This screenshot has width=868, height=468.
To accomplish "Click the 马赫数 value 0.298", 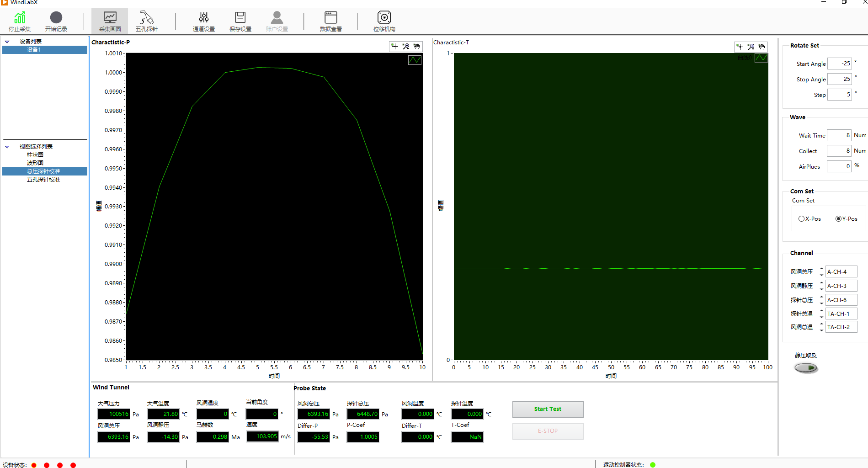I will (213, 437).
